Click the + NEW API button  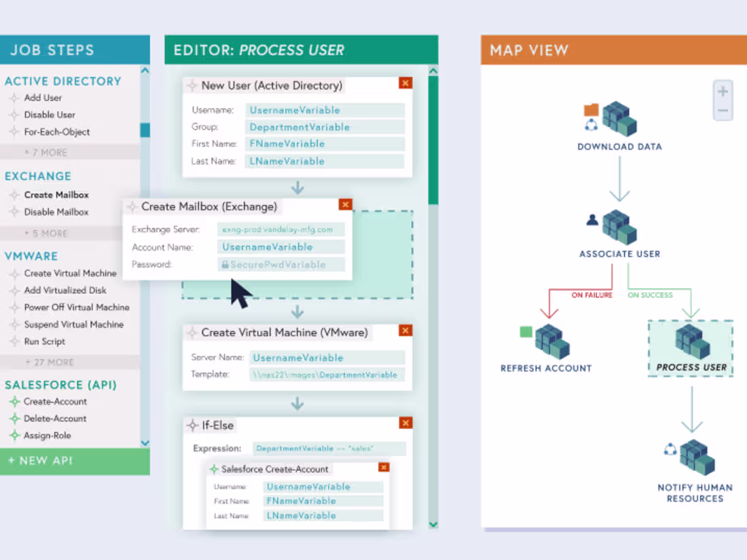[x=39, y=460]
